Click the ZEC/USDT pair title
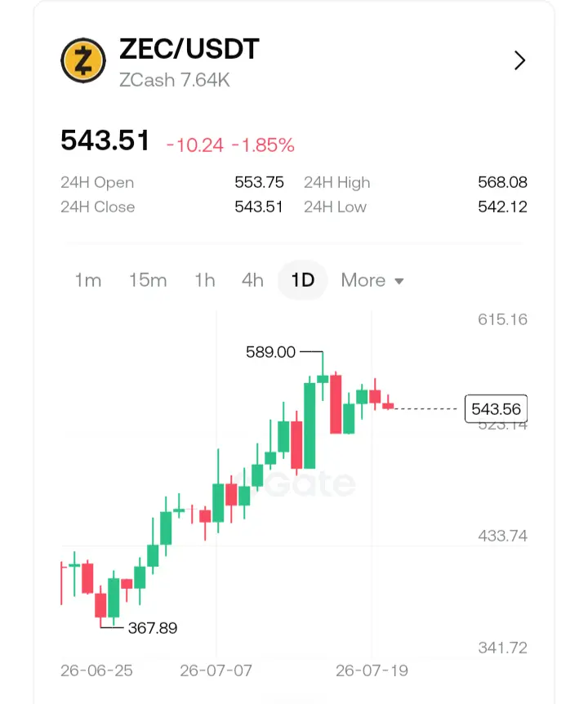 (189, 48)
